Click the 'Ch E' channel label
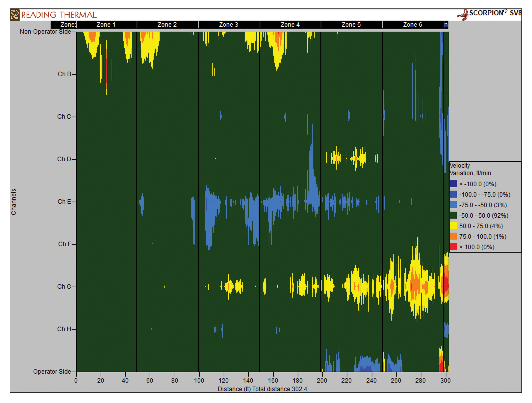 click(65, 202)
